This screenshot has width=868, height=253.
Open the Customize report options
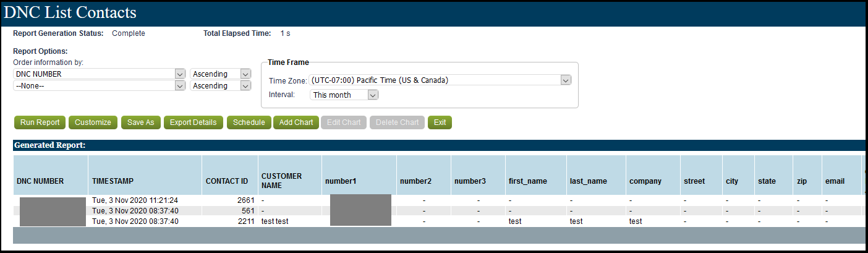tap(93, 122)
